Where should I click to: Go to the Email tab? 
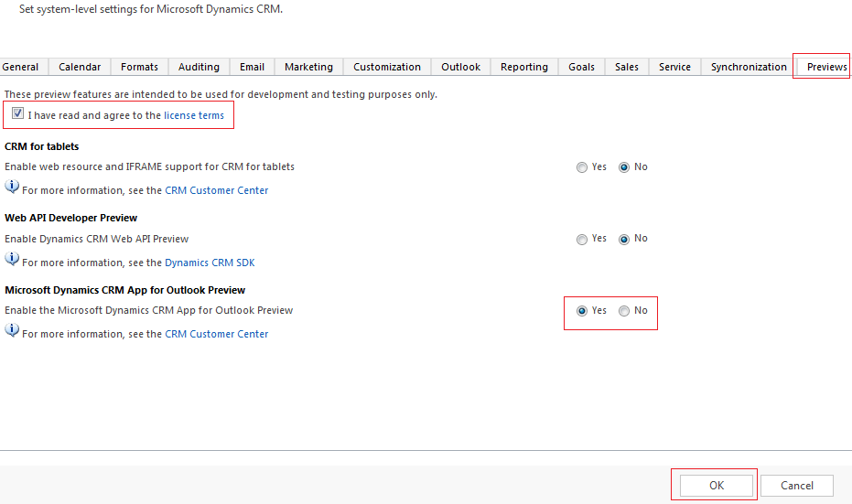click(x=253, y=67)
